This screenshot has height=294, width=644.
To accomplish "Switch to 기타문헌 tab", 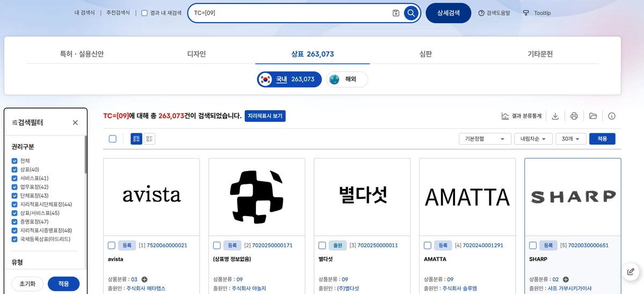I will coord(540,54).
